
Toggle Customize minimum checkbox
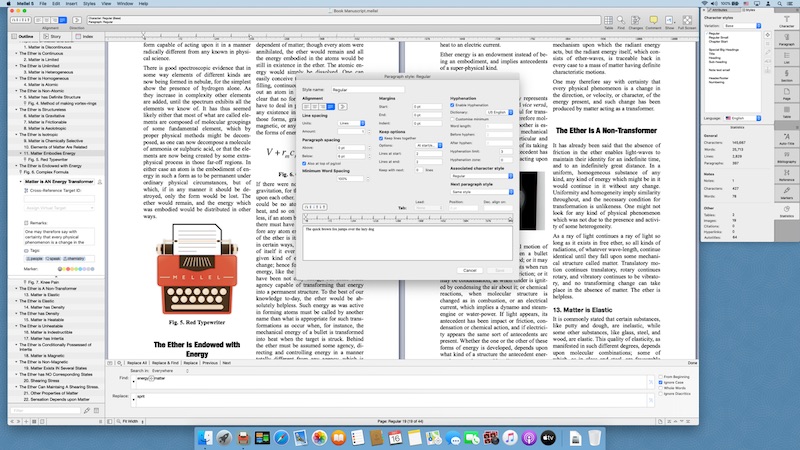tap(452, 119)
